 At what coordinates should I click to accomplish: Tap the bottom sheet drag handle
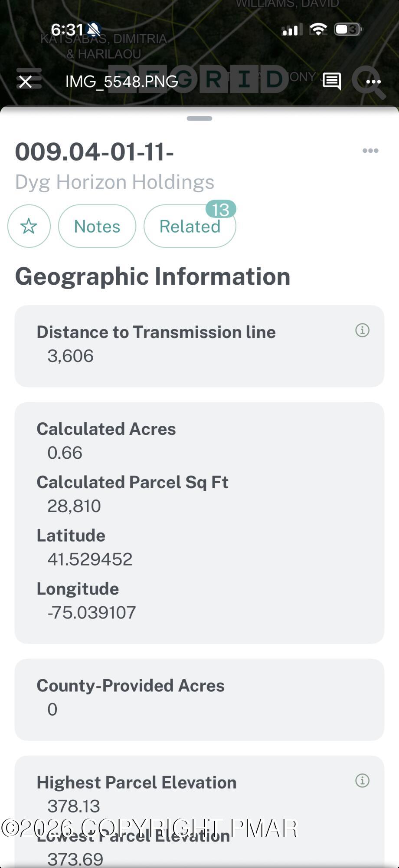pos(199,118)
